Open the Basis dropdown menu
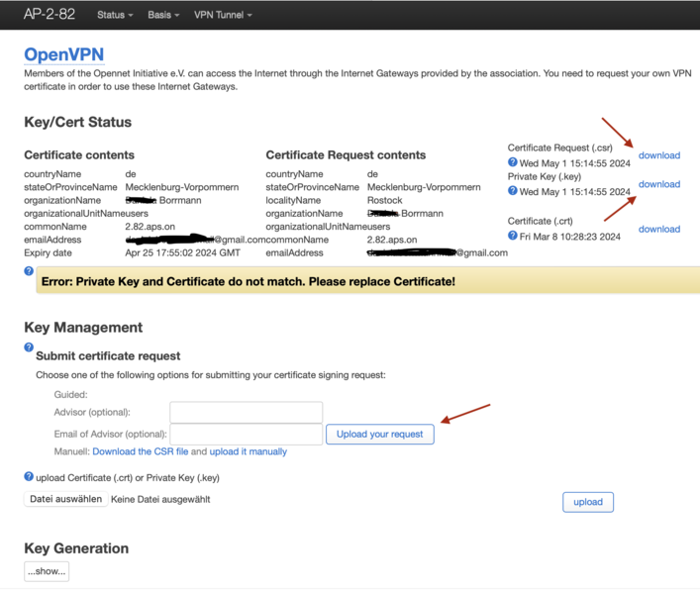 point(163,15)
